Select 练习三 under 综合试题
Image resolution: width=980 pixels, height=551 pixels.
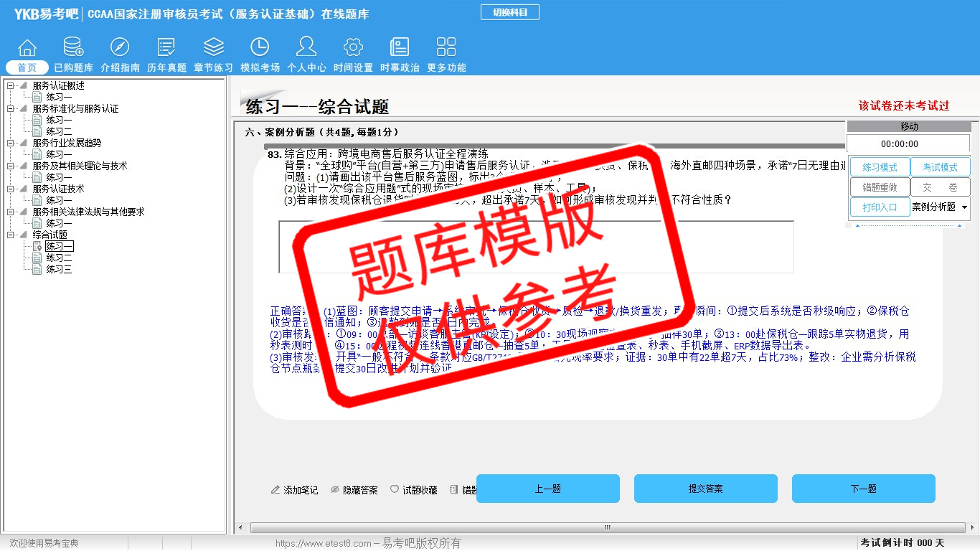point(59,270)
